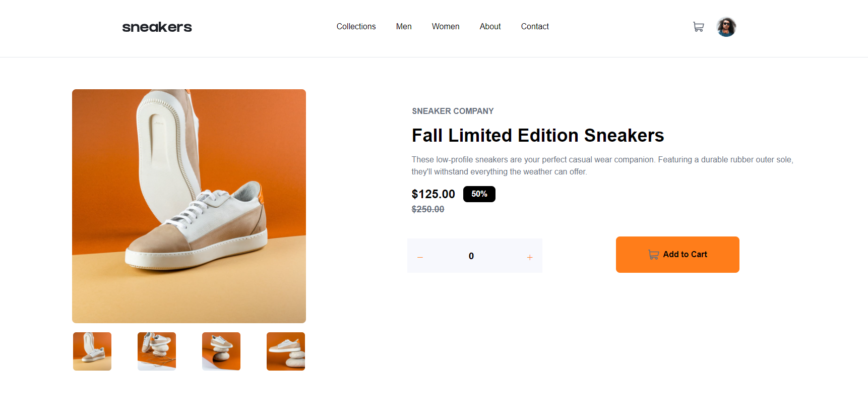Visit the Contact page

535,27
